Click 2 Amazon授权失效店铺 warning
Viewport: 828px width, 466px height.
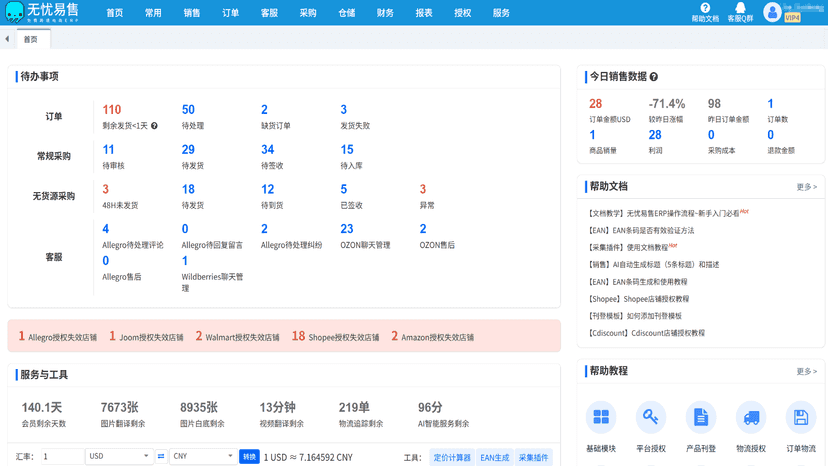(x=432, y=337)
